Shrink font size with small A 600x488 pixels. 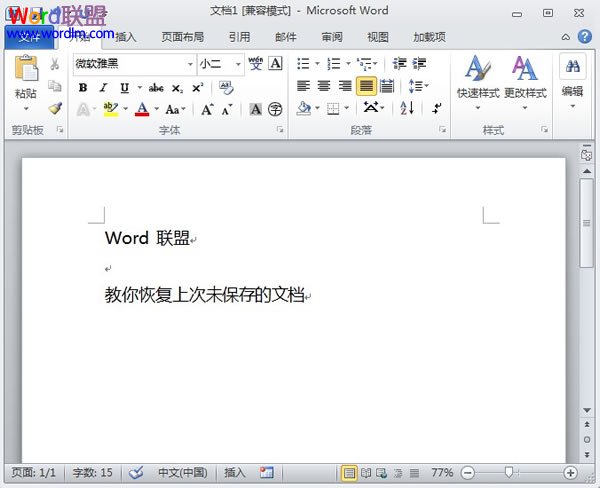(227, 109)
